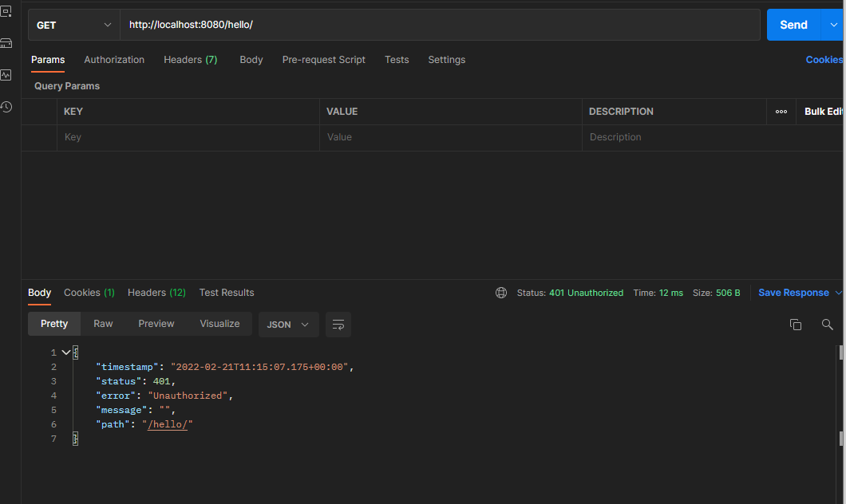The image size is (846, 504).
Task: Click the VALUE column header
Action: point(342,112)
